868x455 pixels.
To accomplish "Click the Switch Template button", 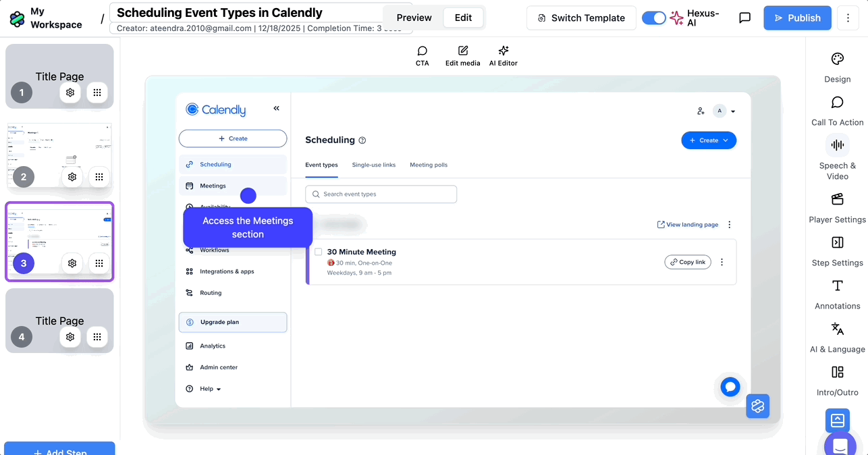I will (581, 18).
